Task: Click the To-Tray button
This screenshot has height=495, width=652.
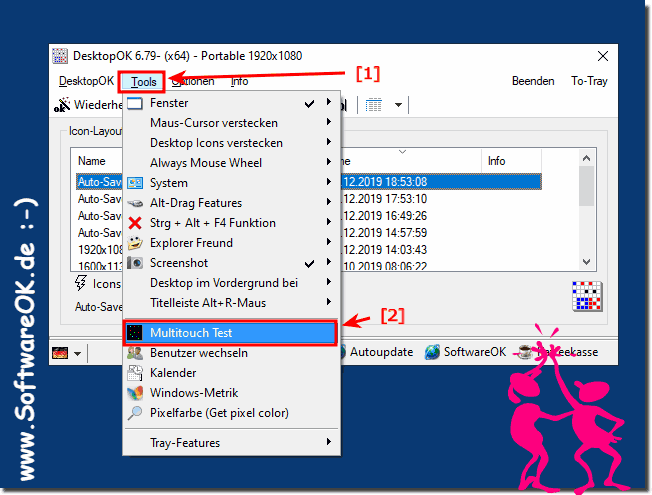Action: click(x=589, y=81)
